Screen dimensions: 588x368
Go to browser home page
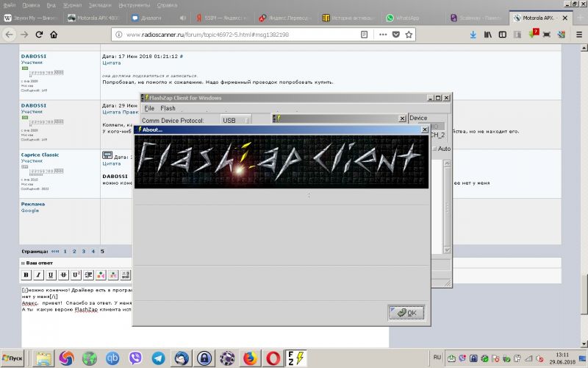point(54,35)
